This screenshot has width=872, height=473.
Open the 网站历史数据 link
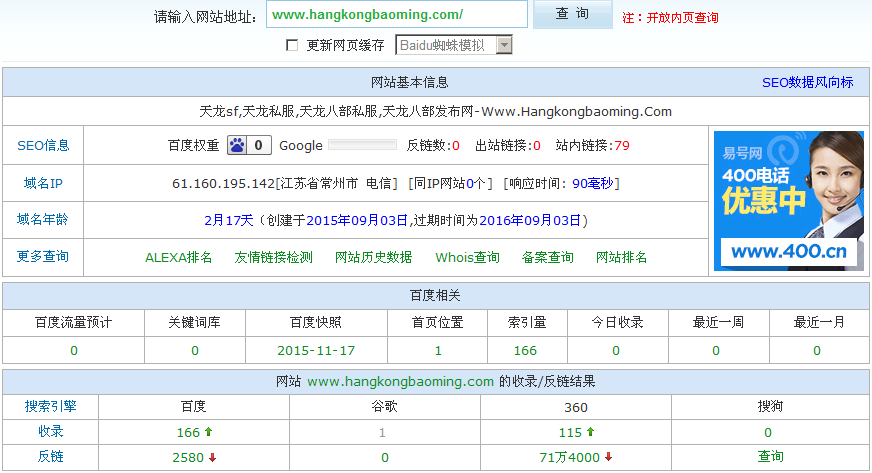coord(373,257)
